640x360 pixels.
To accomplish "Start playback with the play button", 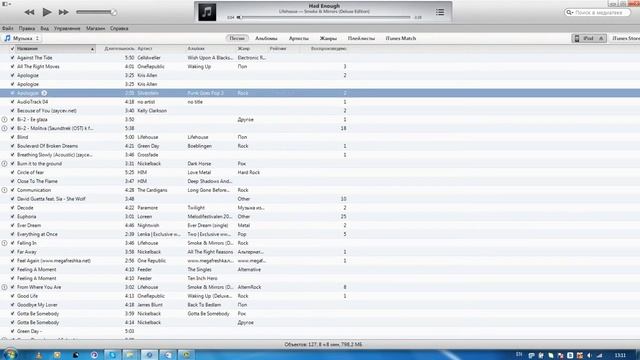I will coord(47,12).
